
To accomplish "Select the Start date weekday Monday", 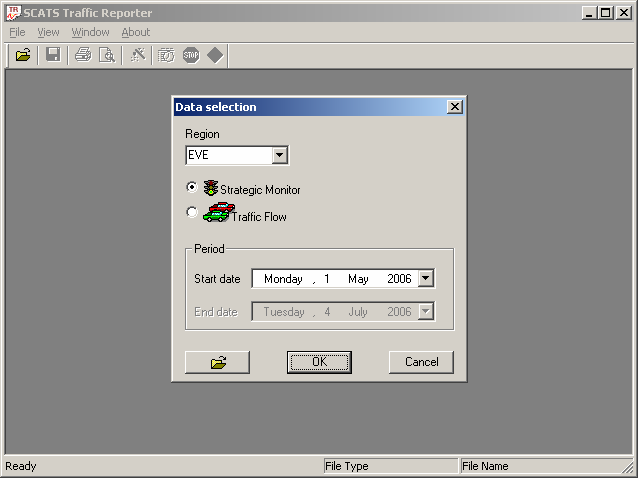I will coord(283,279).
